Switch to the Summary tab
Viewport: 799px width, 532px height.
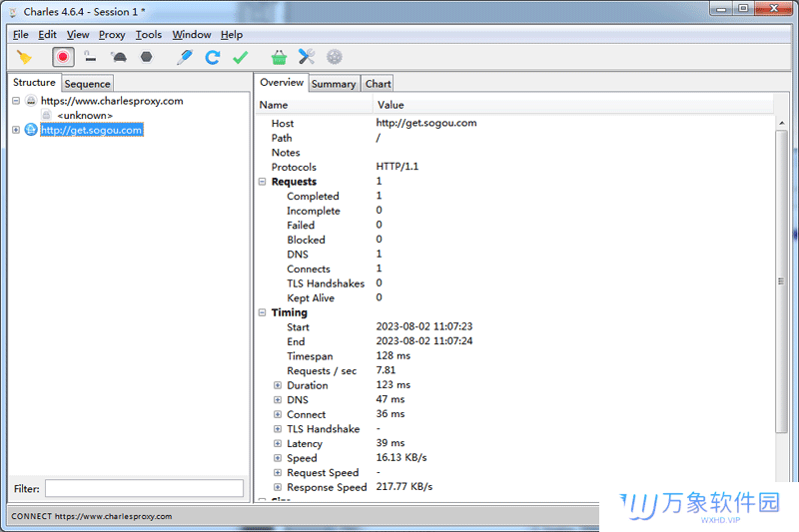click(x=334, y=84)
